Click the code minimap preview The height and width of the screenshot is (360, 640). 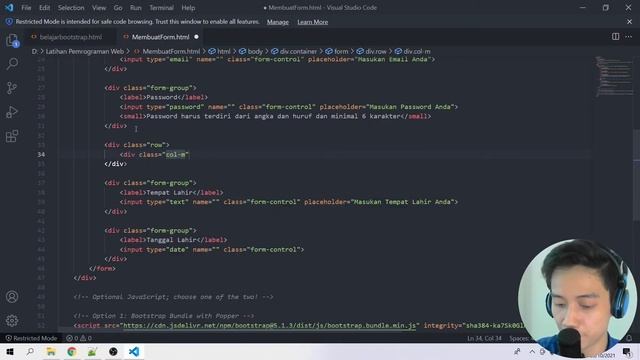614,77
